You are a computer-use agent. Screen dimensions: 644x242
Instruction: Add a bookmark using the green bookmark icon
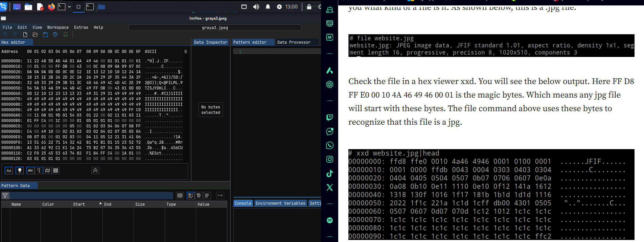(x=66, y=35)
